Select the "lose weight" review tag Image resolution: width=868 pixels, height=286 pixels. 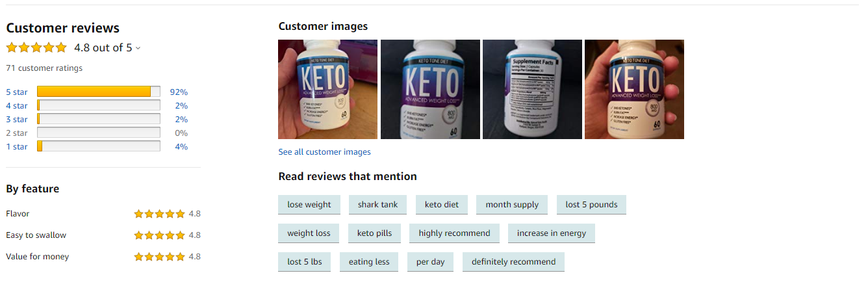click(x=309, y=205)
